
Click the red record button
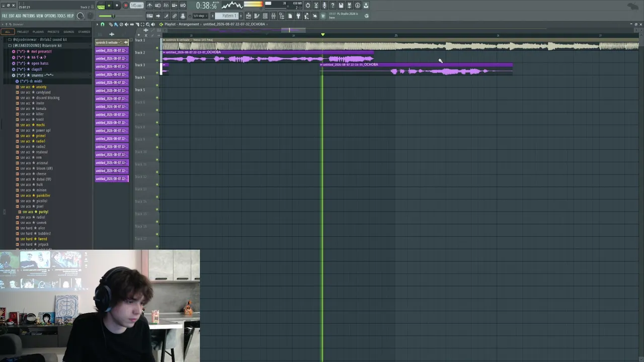coord(125,6)
